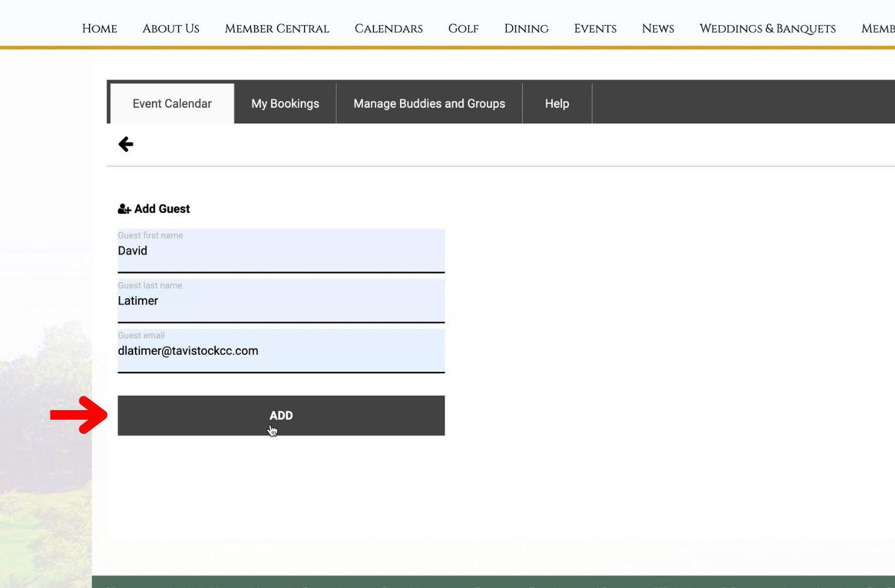Go to the Golf page

464,28
